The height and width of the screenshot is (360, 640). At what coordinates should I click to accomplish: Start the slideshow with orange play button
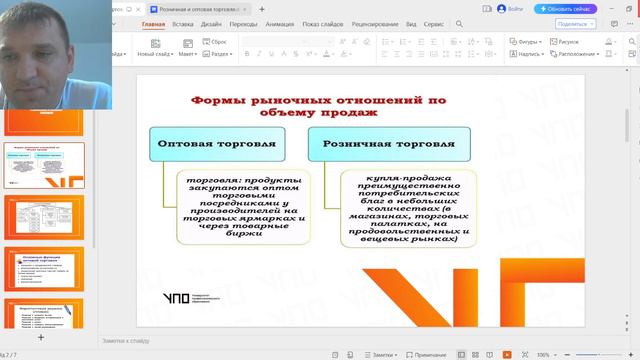[x=507, y=355]
